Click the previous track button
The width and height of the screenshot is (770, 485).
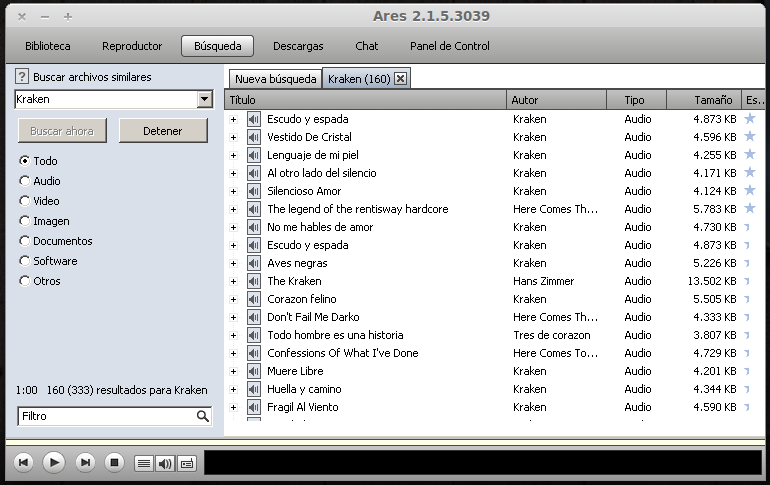[23, 462]
